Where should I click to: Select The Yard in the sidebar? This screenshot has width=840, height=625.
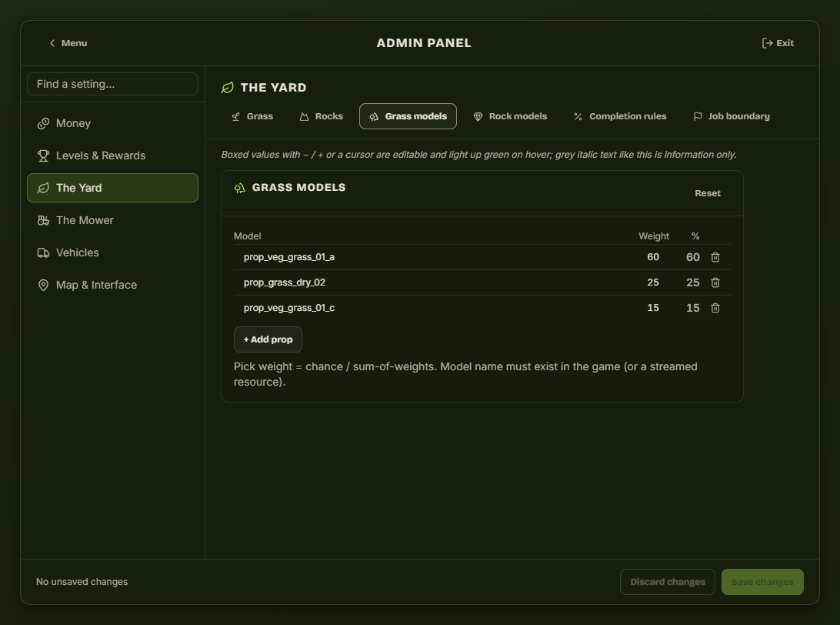(112, 188)
